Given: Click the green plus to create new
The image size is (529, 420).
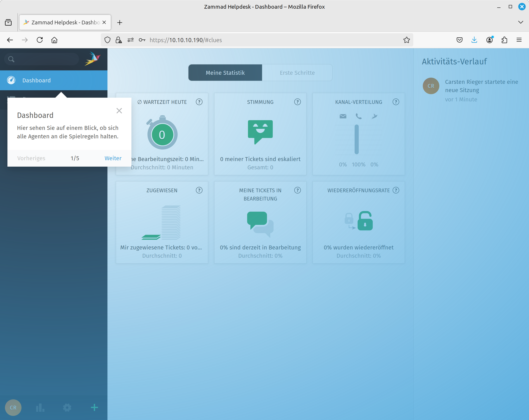Looking at the screenshot, I should click(94, 407).
